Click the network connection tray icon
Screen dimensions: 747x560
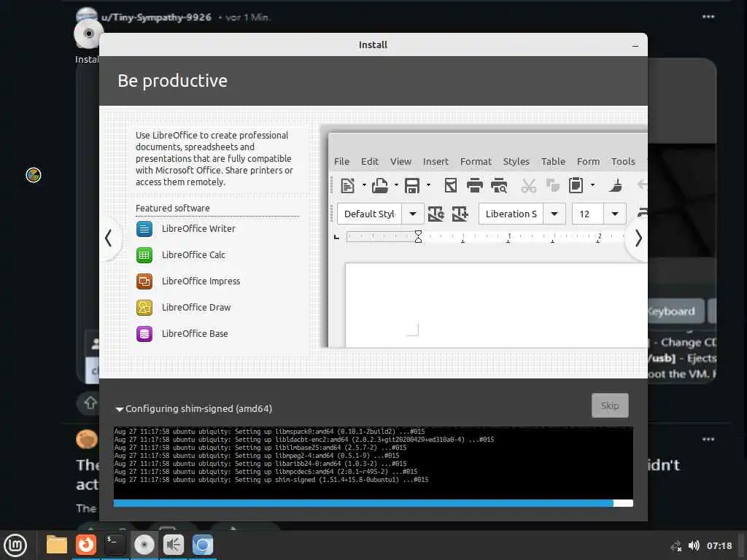coord(676,546)
